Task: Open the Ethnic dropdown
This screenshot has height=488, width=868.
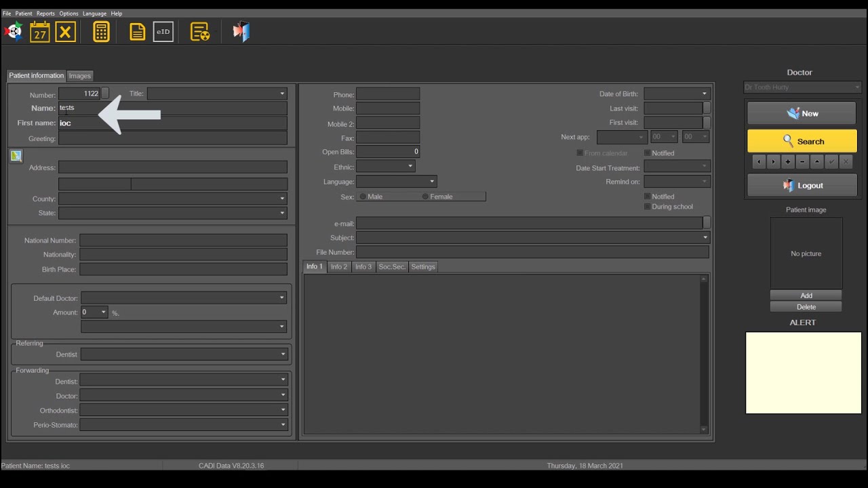Action: (385, 166)
